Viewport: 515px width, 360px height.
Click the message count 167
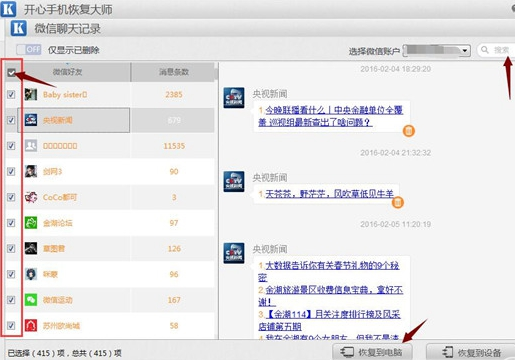tap(174, 300)
